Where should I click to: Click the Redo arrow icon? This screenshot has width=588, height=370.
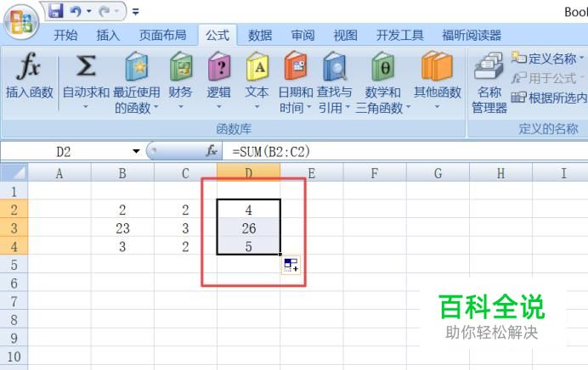point(105,12)
